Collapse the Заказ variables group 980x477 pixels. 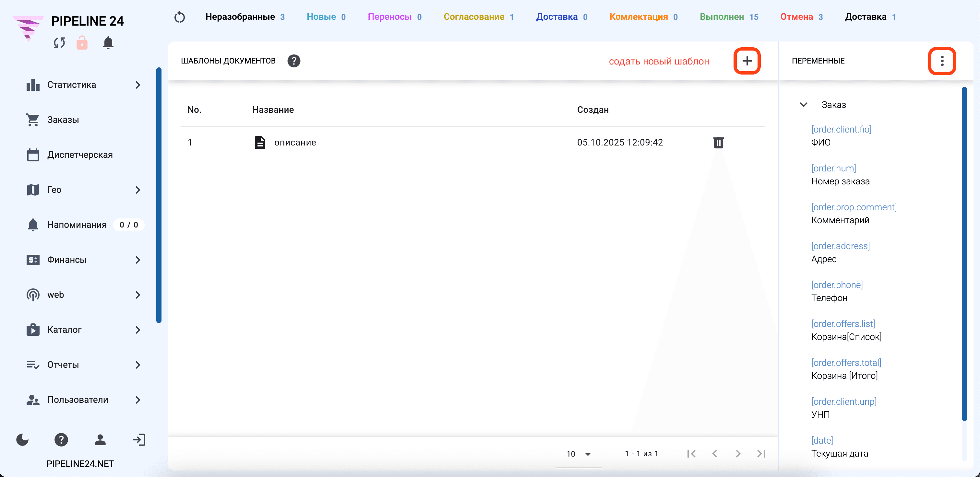tap(804, 105)
